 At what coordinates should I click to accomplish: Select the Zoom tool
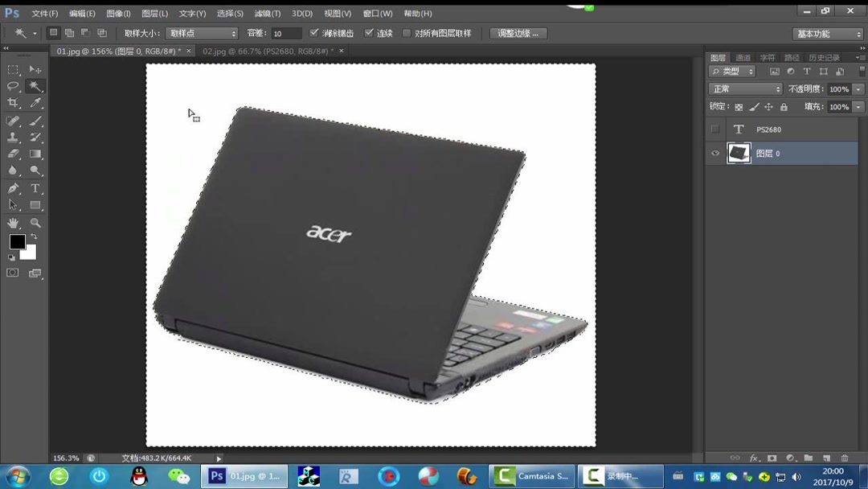click(35, 223)
